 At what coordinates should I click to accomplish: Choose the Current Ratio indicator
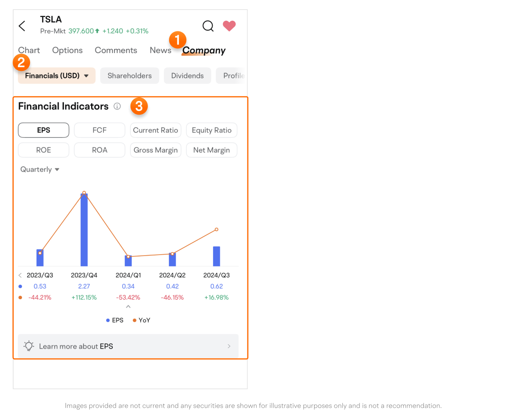155,130
